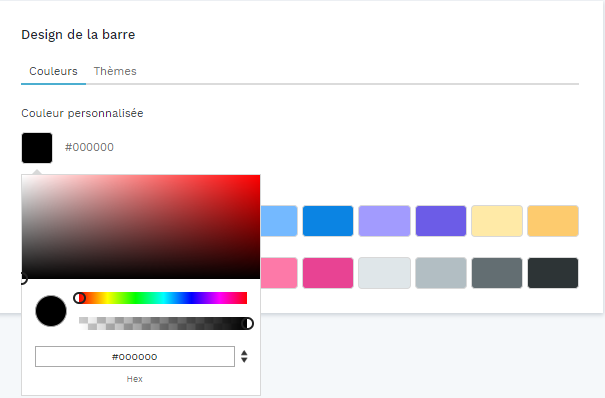This screenshot has width=605, height=398.
Task: Select the light pink color swatch
Action: 279,273
